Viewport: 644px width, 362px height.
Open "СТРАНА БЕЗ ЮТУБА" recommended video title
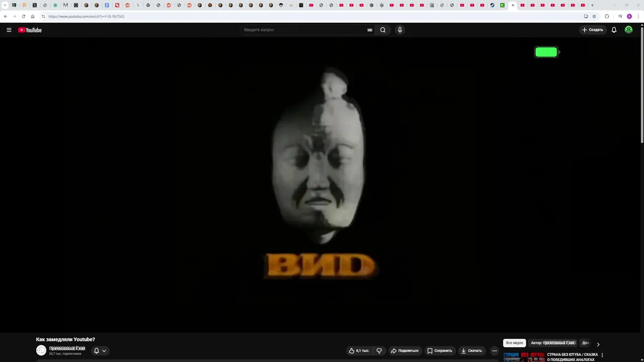point(573,357)
